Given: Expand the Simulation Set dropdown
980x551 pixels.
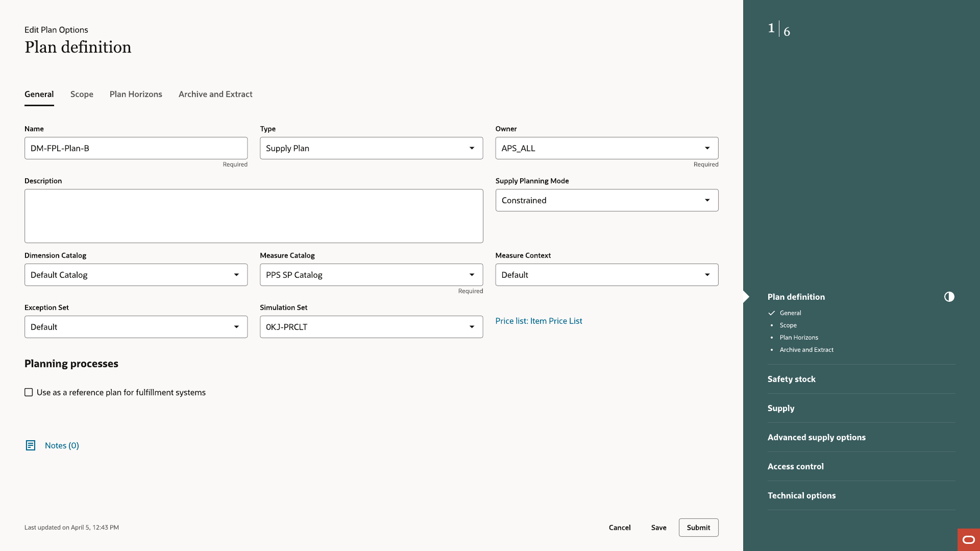Looking at the screenshot, I should point(371,327).
